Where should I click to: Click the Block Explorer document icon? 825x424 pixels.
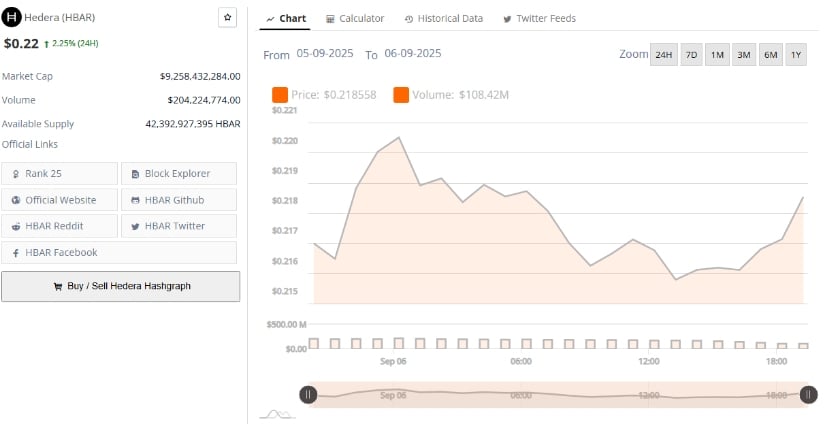[136, 174]
